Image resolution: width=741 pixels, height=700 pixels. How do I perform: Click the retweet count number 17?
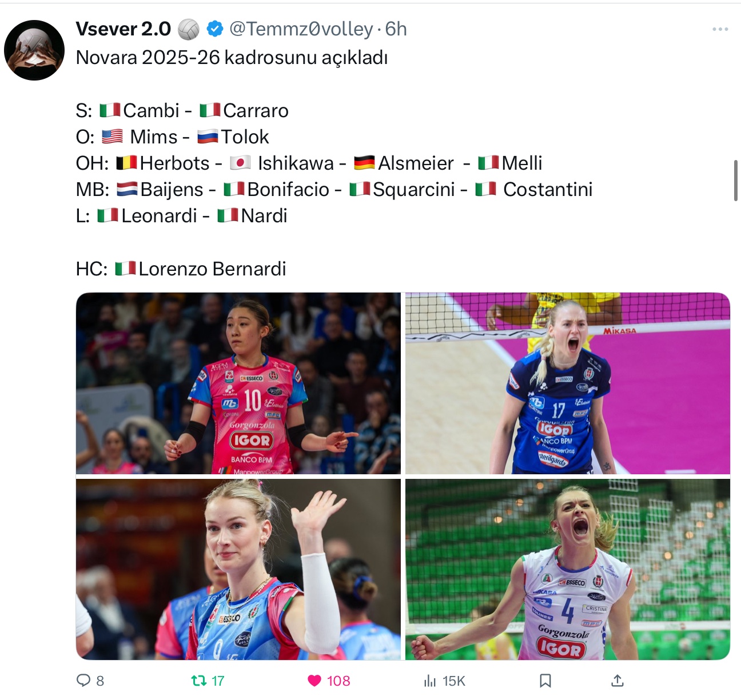(x=218, y=681)
